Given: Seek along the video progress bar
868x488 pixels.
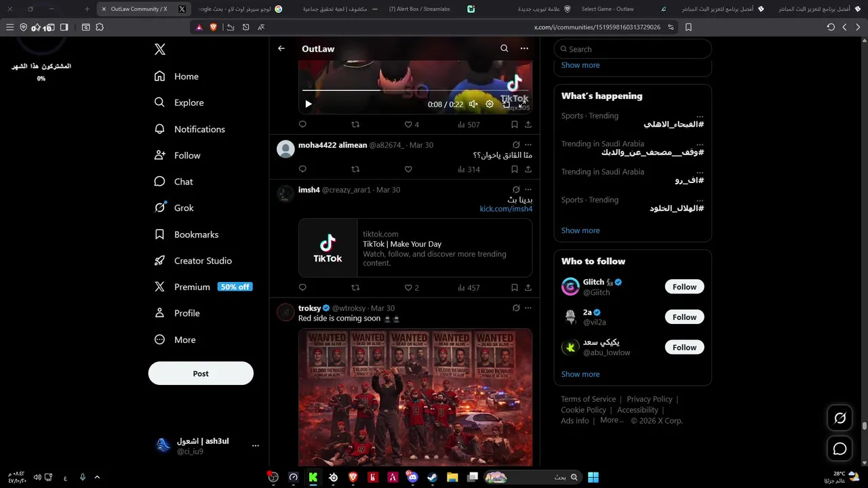Looking at the screenshot, I should pos(415,90).
